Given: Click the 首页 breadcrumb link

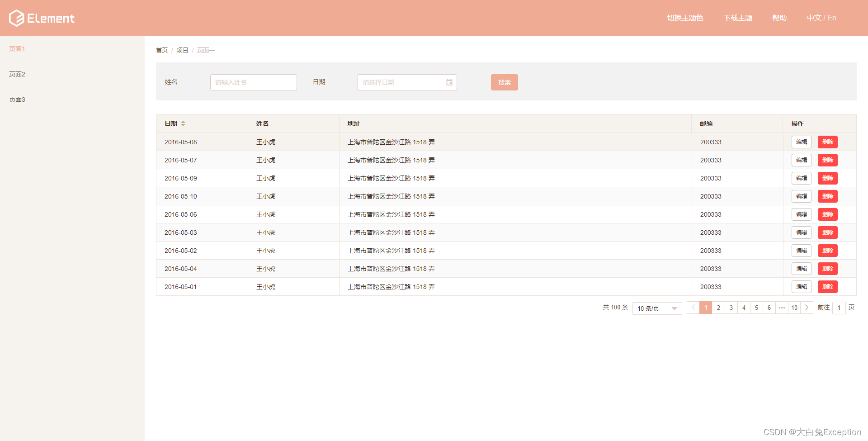Looking at the screenshot, I should pos(162,50).
